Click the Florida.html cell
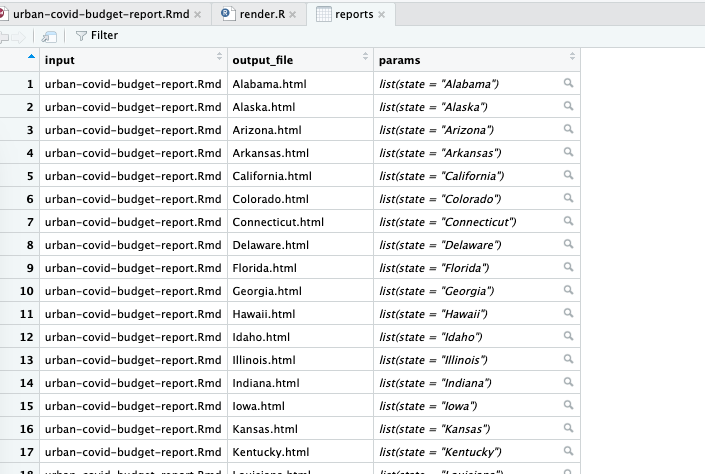This screenshot has width=705, height=474. pos(300,268)
